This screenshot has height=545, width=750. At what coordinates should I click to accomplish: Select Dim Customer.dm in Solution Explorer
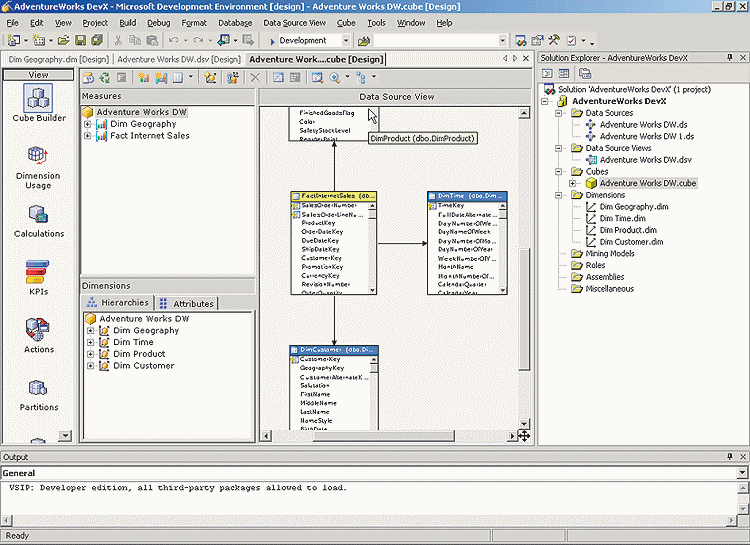coord(631,242)
